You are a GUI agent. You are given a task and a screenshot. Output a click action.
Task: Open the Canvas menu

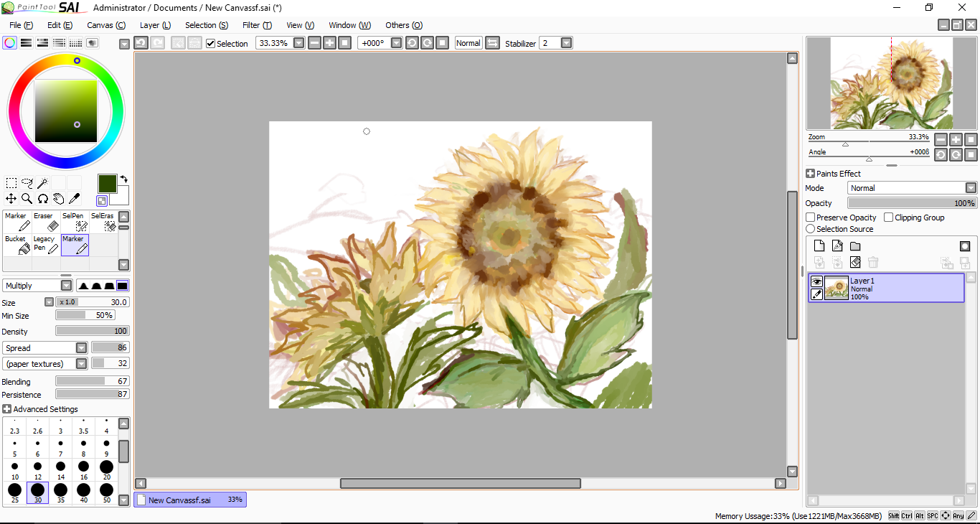pyautogui.click(x=105, y=25)
